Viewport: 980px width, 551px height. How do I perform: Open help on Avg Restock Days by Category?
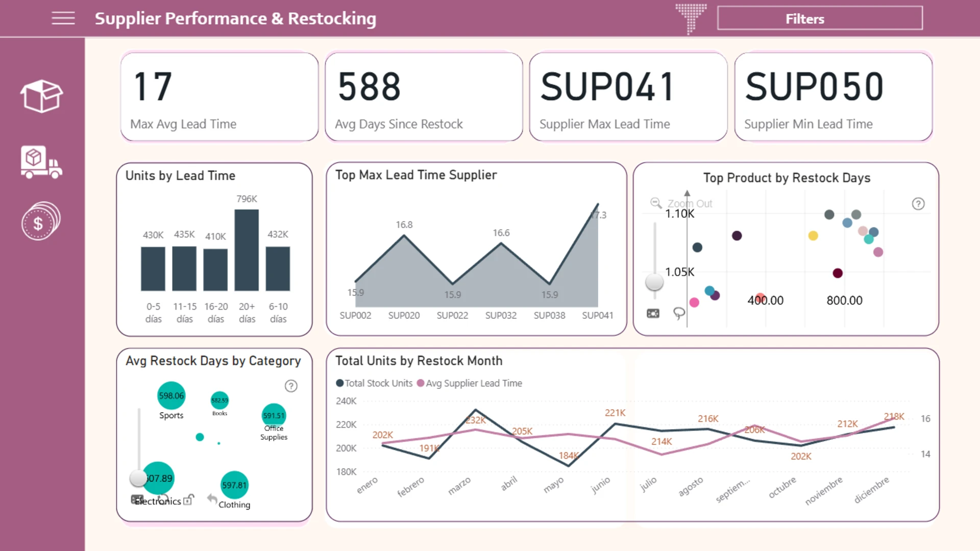point(291,386)
